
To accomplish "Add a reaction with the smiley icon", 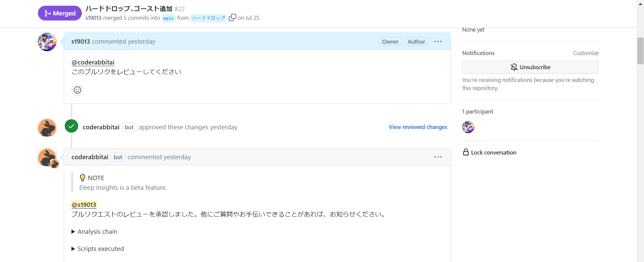I will tap(77, 90).
